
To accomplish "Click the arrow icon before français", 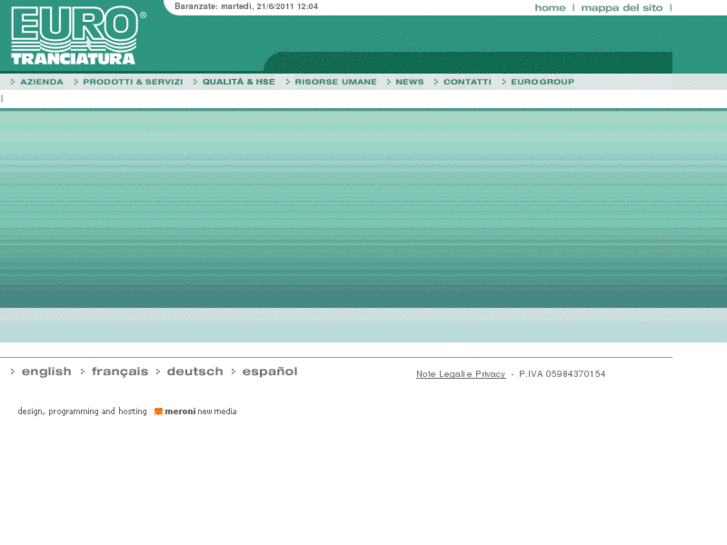I will 82,372.
